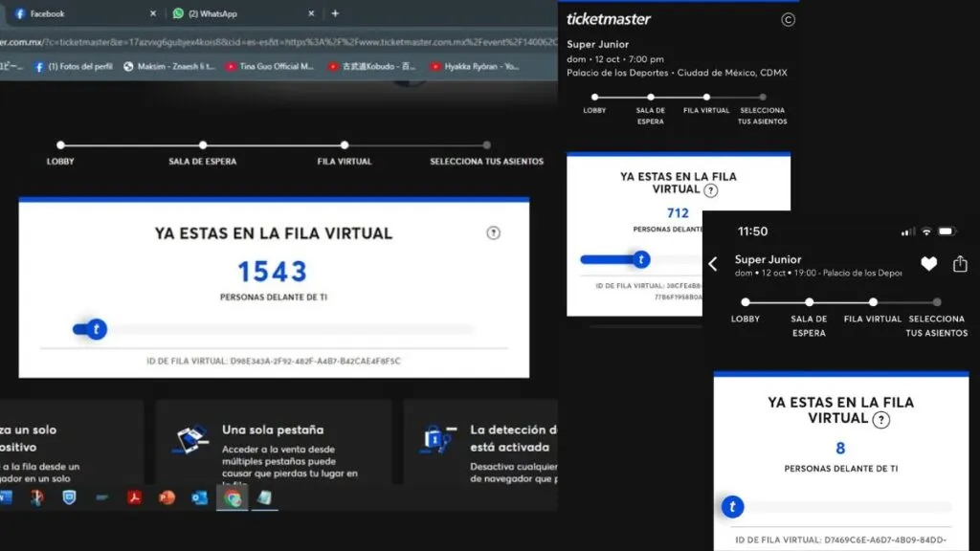Click the Chrome icon in the taskbar
Screen dimensions: 980x551
tap(233, 497)
